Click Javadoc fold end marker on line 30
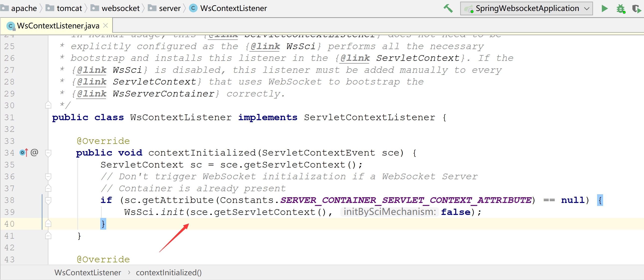The image size is (644, 280). tap(48, 105)
